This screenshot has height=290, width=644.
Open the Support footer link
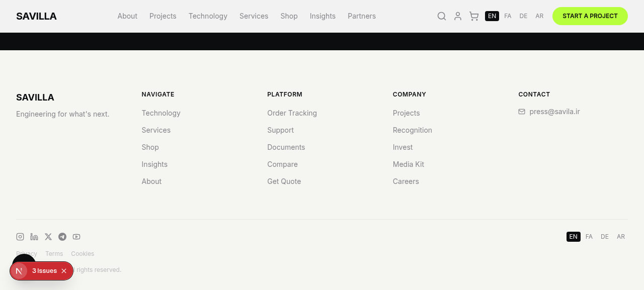click(280, 130)
